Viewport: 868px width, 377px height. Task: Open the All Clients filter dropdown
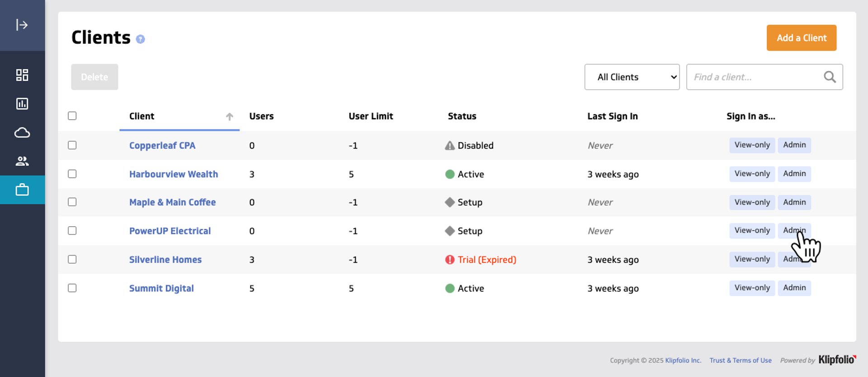pos(632,77)
